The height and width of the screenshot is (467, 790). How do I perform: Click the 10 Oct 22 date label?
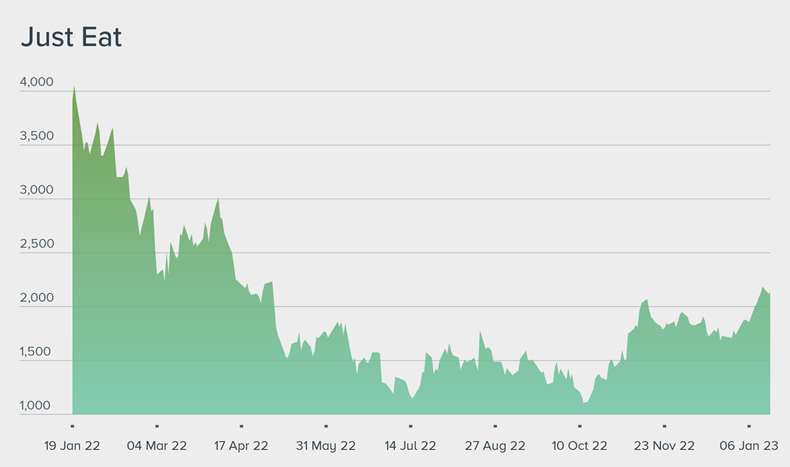pos(580,445)
